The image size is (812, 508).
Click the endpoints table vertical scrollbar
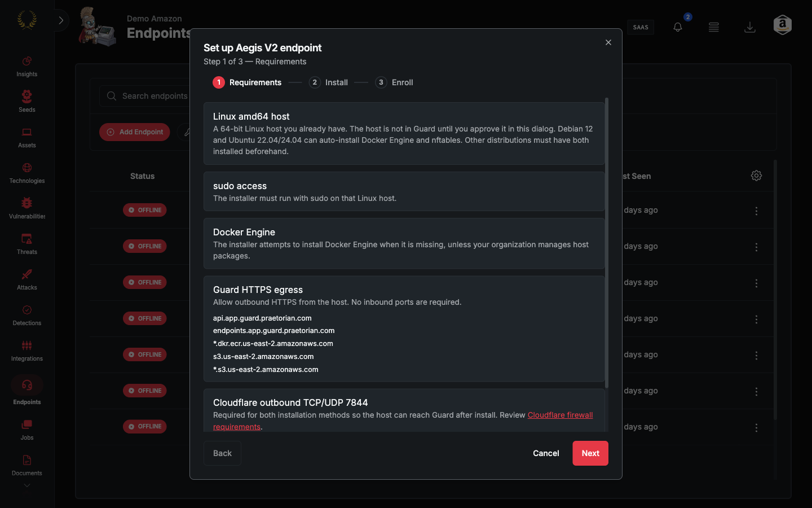pos(775,290)
